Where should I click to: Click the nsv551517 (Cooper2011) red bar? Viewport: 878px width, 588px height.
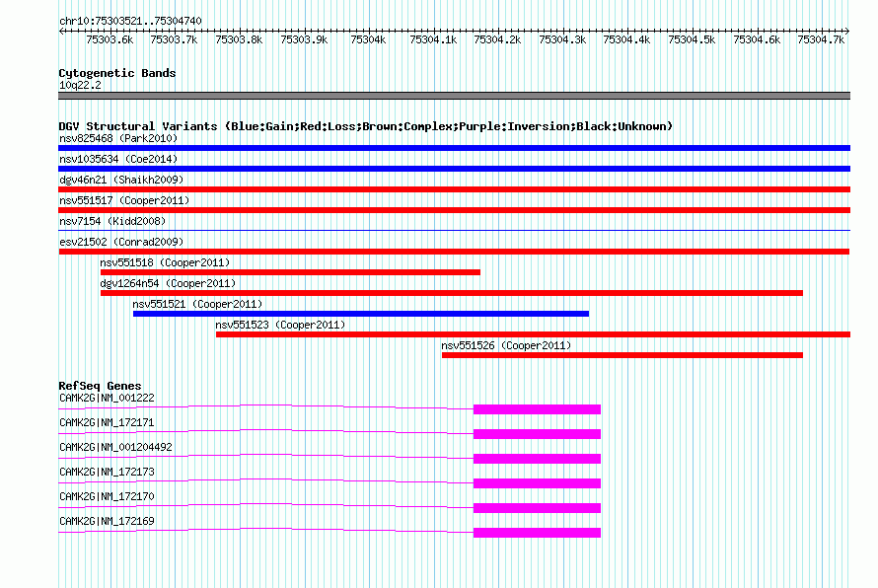pos(454,210)
